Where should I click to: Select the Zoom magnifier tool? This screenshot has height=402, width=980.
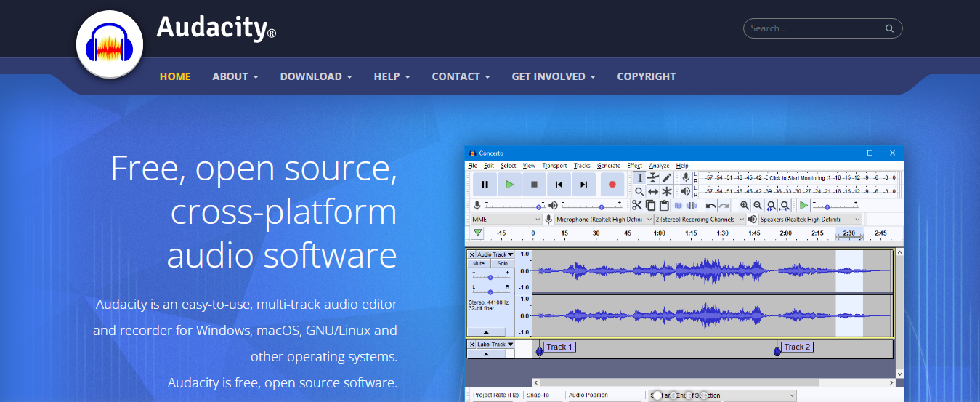click(639, 191)
